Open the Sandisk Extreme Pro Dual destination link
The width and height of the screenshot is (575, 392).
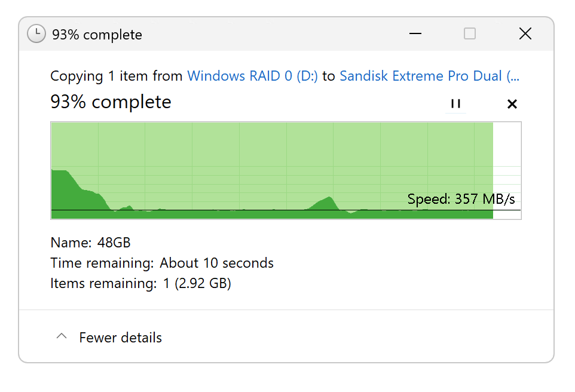(x=429, y=76)
